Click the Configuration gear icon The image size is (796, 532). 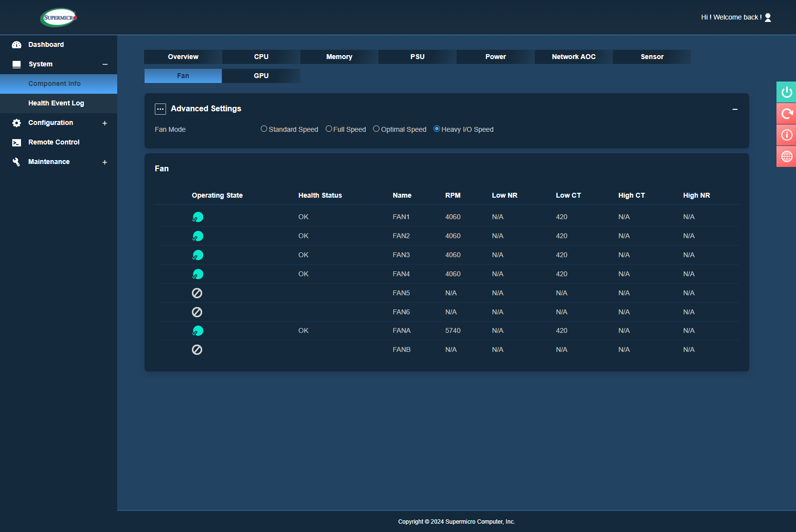pos(17,123)
